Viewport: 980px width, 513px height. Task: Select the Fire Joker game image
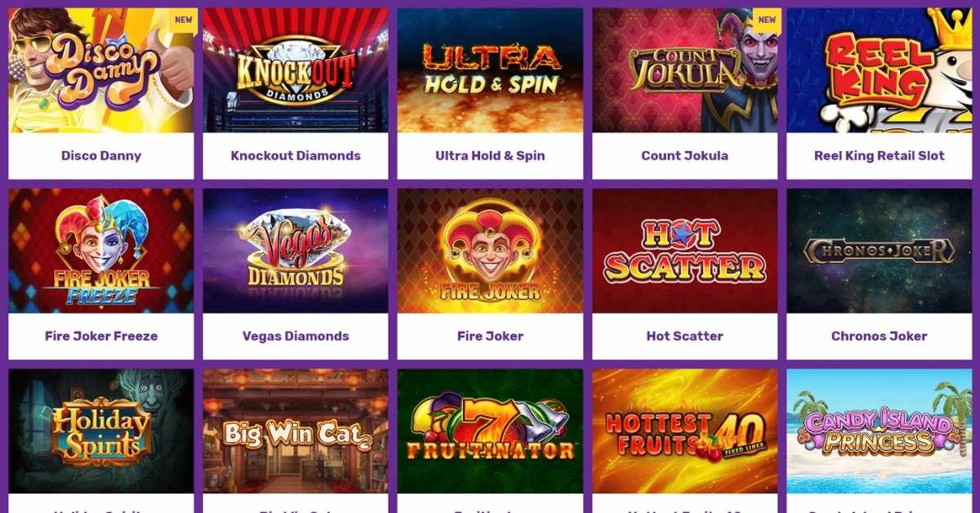pyautogui.click(x=490, y=251)
